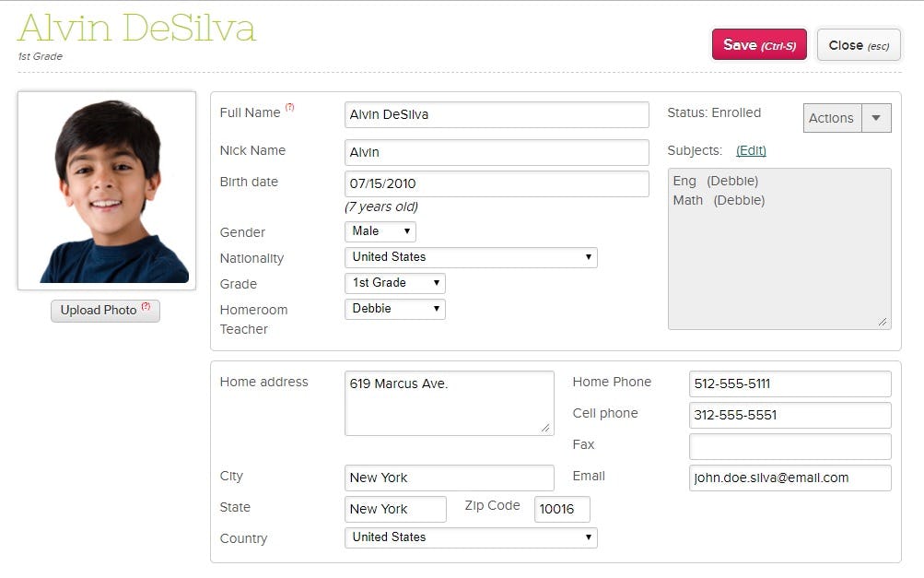
Task: Click the help icon next to Full Name
Action: coord(289,108)
